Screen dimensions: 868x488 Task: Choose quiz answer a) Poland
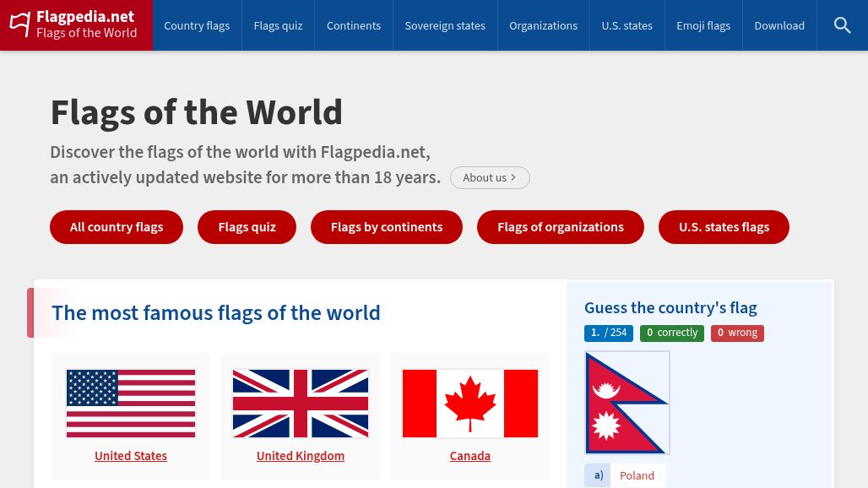[626, 475]
